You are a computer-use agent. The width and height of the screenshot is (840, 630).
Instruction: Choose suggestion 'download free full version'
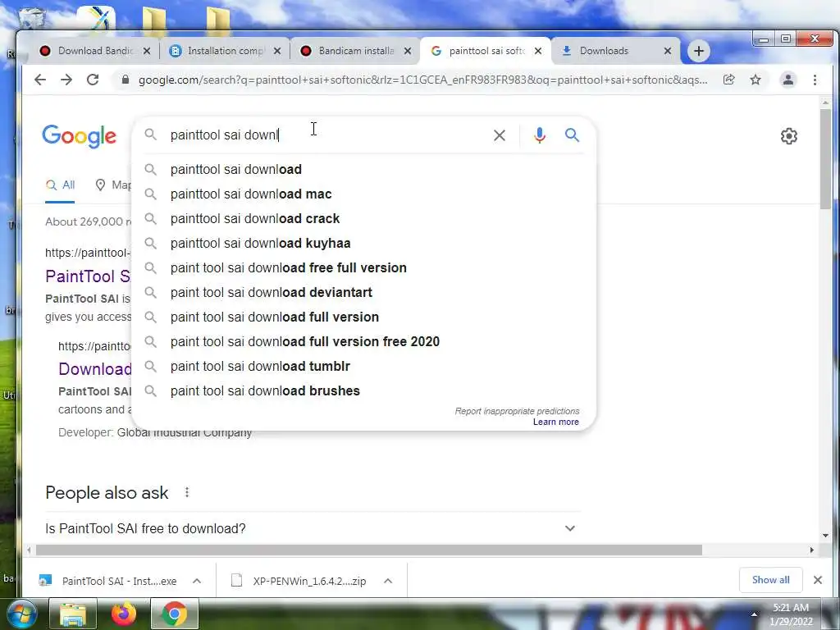363,268
